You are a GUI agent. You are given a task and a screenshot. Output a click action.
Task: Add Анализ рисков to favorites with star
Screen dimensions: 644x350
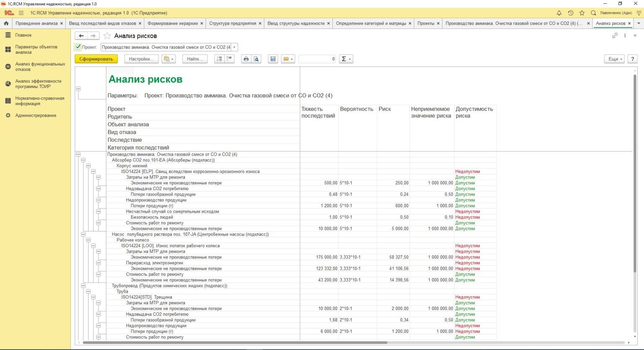click(x=107, y=36)
